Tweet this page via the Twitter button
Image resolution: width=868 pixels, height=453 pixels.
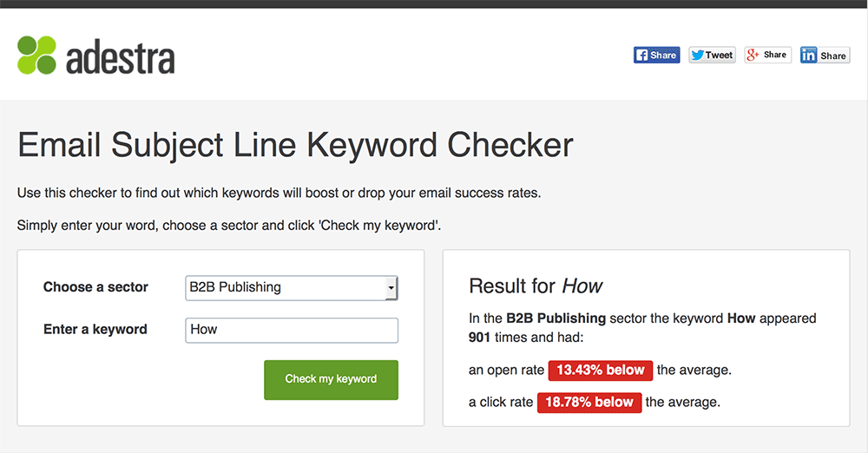click(712, 55)
